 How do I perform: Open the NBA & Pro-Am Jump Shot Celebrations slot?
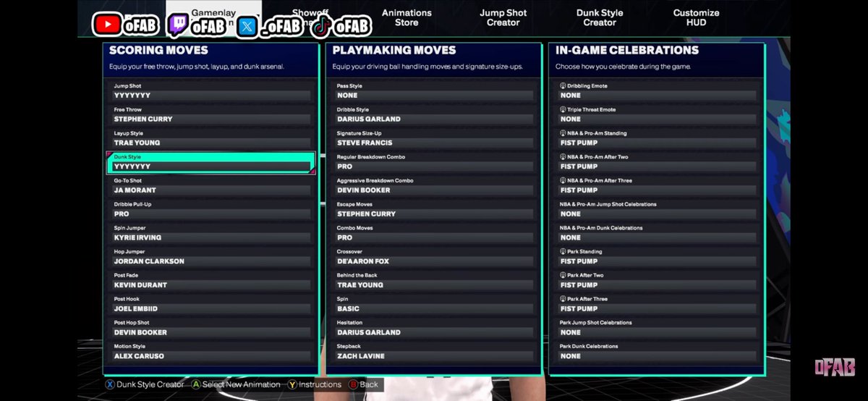point(657,210)
